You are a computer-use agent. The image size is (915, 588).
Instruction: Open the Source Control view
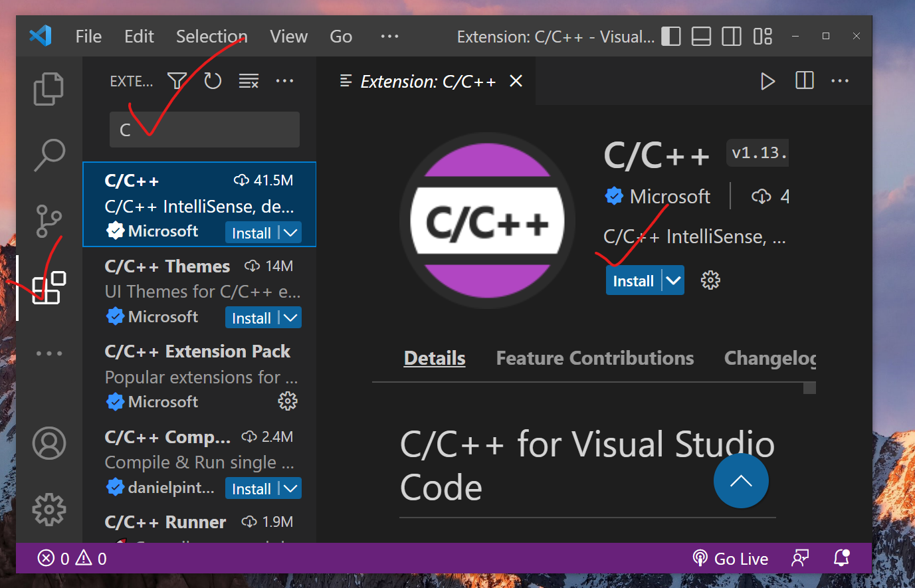49,221
